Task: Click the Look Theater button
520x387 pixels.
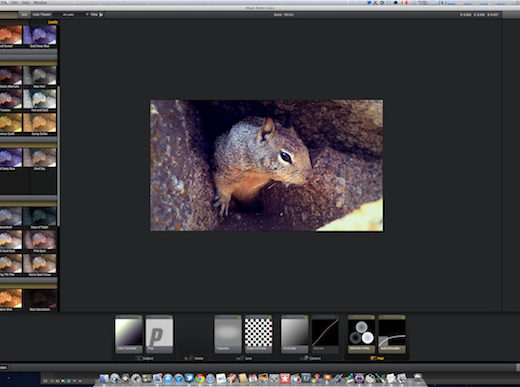Action: click(42, 14)
